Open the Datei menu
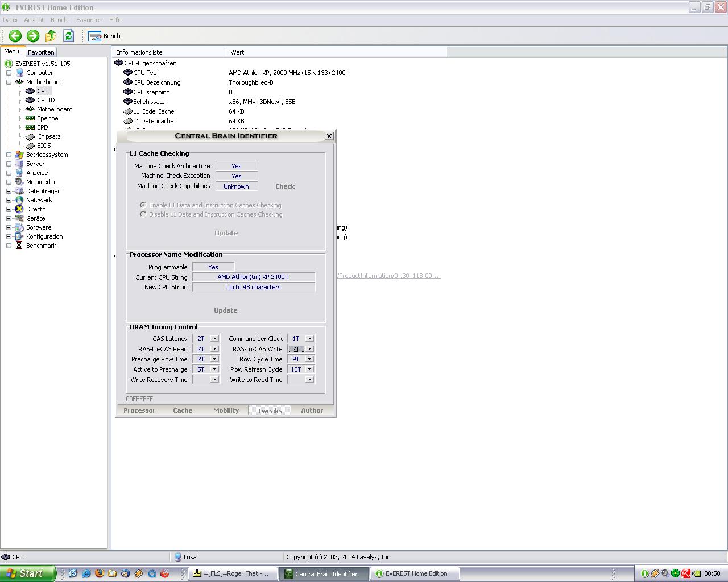 point(10,20)
